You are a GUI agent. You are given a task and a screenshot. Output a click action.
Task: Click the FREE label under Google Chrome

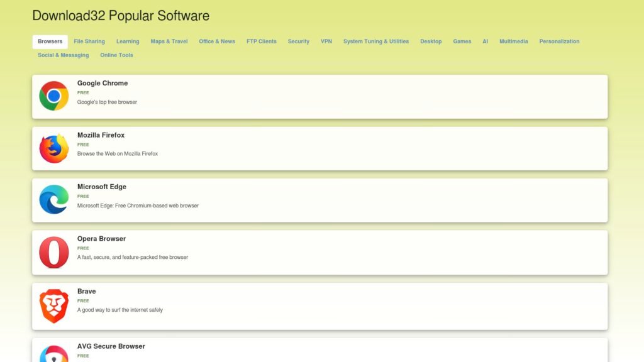83,93
